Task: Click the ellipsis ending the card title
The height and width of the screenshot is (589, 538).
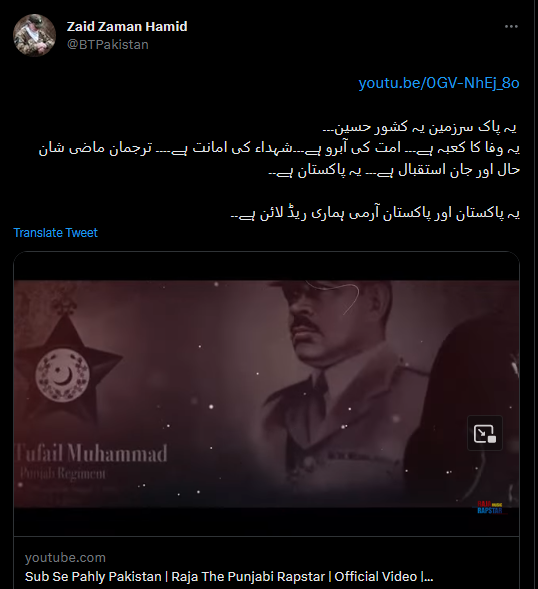Action: click(429, 577)
